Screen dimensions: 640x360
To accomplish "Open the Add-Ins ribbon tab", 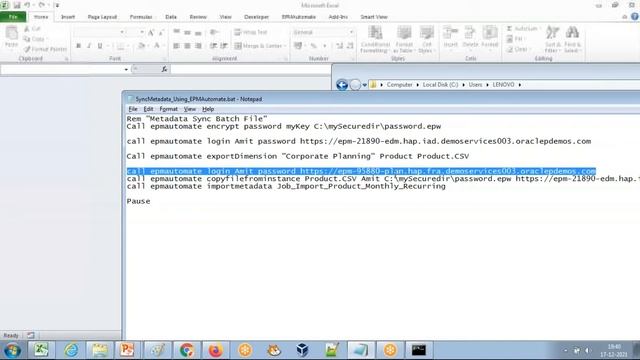I will 338,17.
